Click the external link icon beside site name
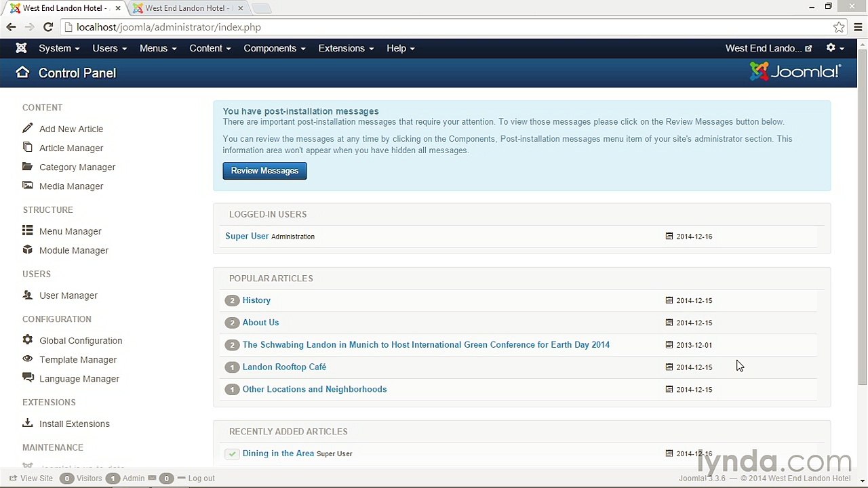Screen dimensions: 868x488 coord(808,49)
